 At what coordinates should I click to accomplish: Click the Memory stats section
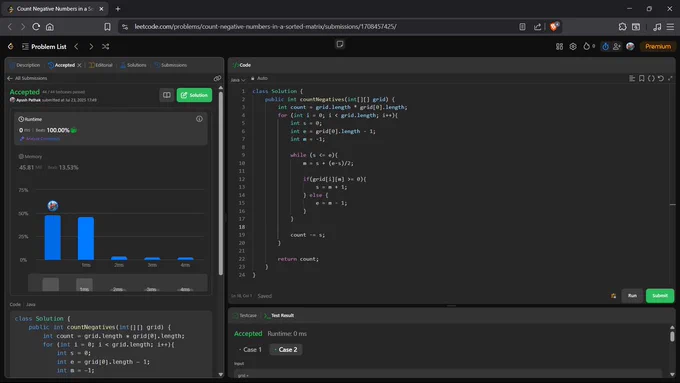click(111, 162)
